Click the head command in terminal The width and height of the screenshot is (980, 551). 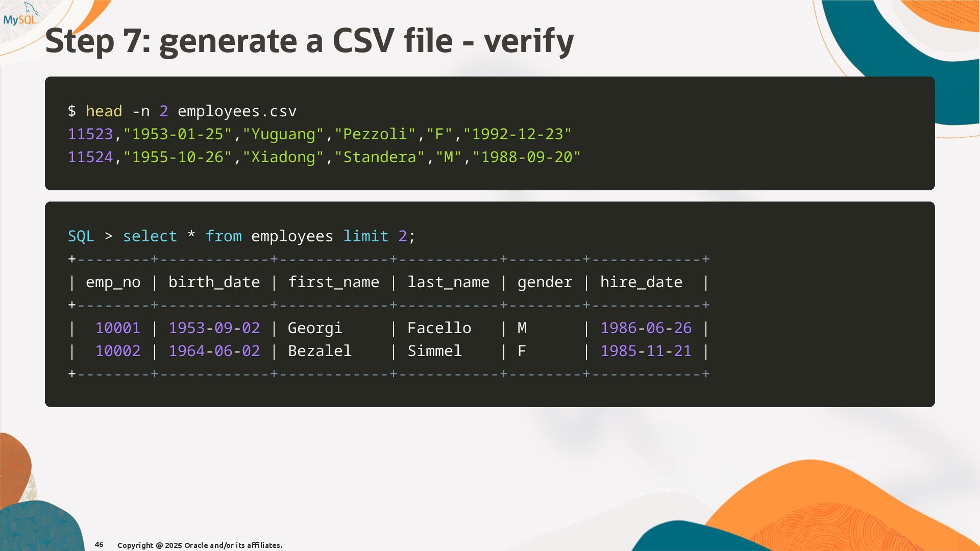104,111
